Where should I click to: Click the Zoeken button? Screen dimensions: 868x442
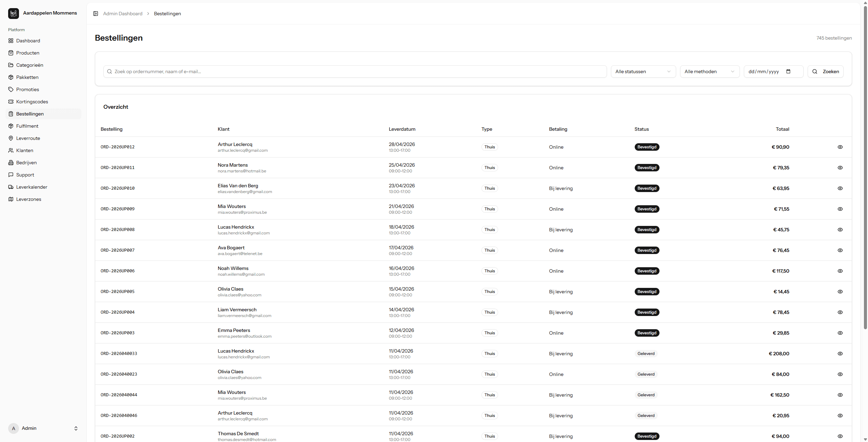[825, 71]
